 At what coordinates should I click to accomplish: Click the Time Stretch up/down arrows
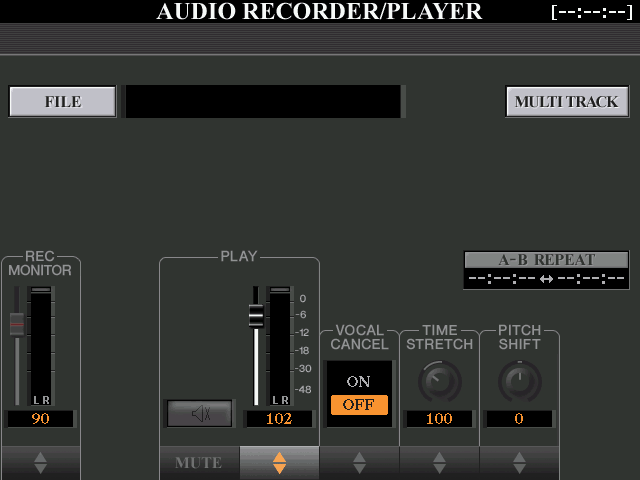tap(439, 463)
